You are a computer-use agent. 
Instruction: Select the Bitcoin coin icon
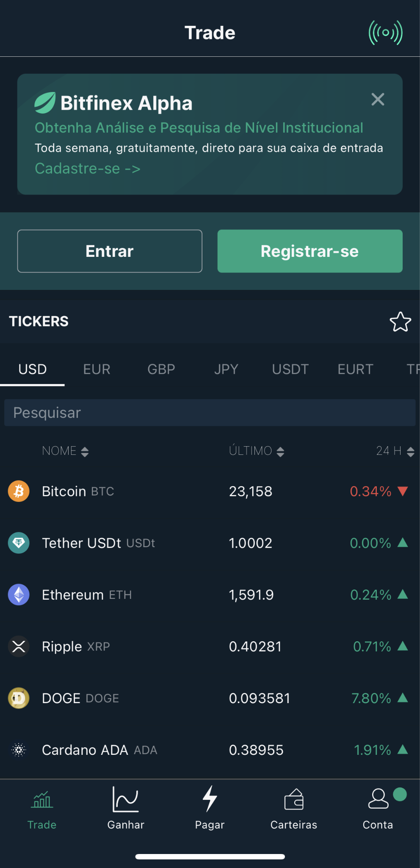click(x=19, y=491)
